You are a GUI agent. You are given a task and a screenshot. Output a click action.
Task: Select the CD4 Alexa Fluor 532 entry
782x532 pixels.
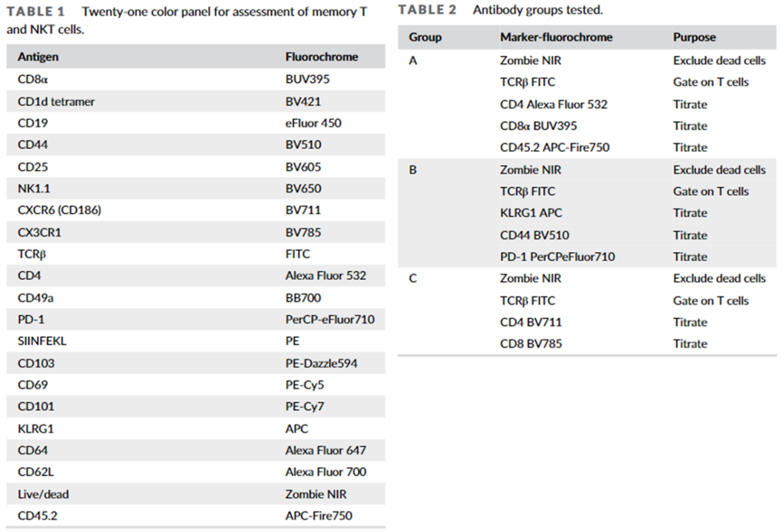553,104
